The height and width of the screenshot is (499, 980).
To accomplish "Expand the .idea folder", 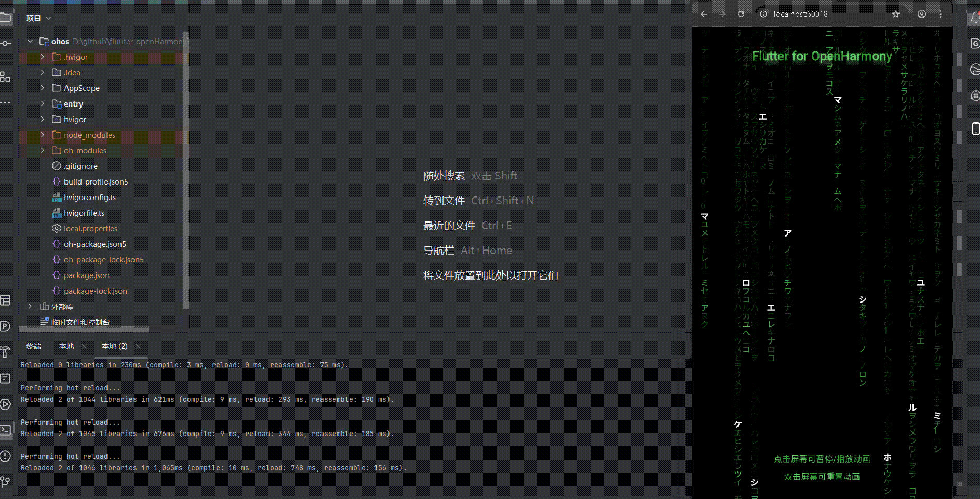I will pos(43,72).
